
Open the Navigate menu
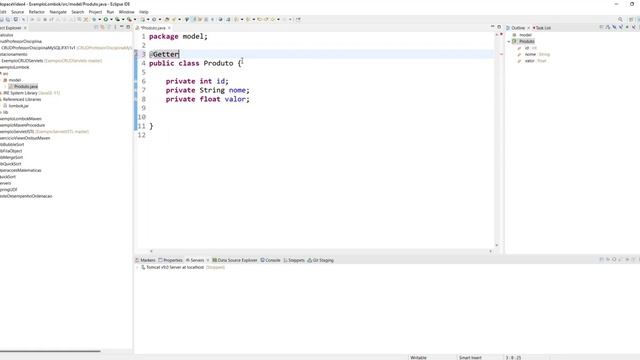coord(58,12)
